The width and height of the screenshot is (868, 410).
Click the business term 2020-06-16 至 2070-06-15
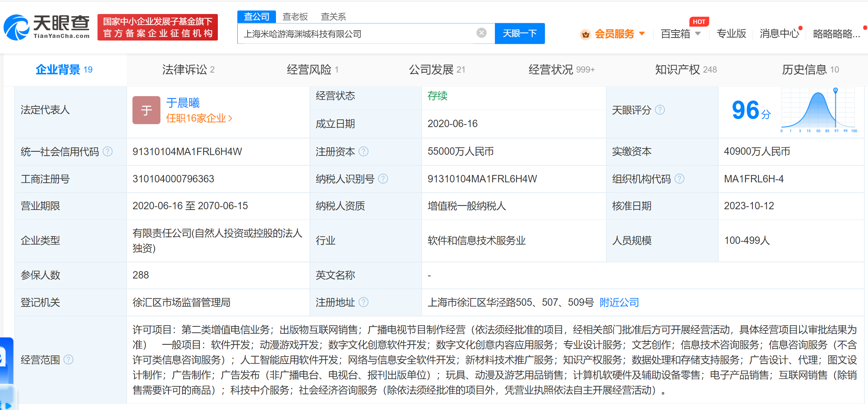tap(190, 206)
